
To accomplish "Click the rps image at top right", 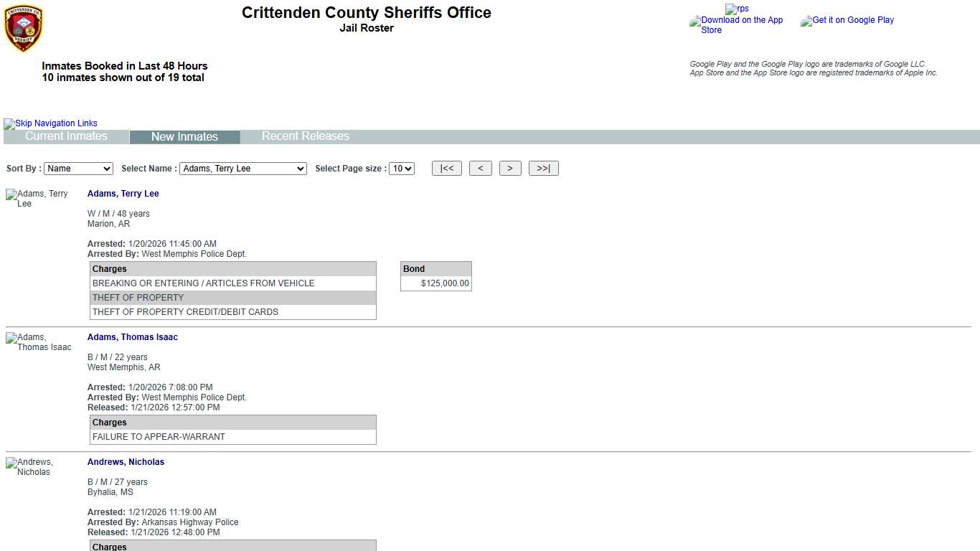I will coord(737,9).
